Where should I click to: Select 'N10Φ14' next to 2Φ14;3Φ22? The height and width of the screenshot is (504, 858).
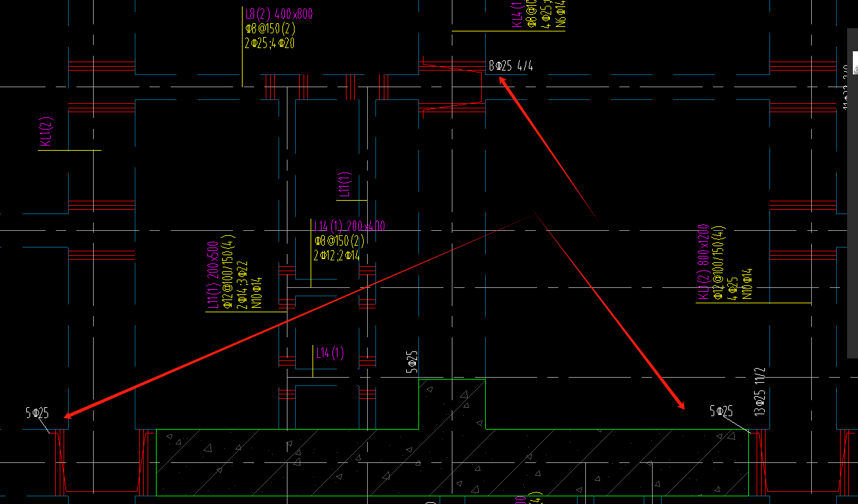coord(257,292)
